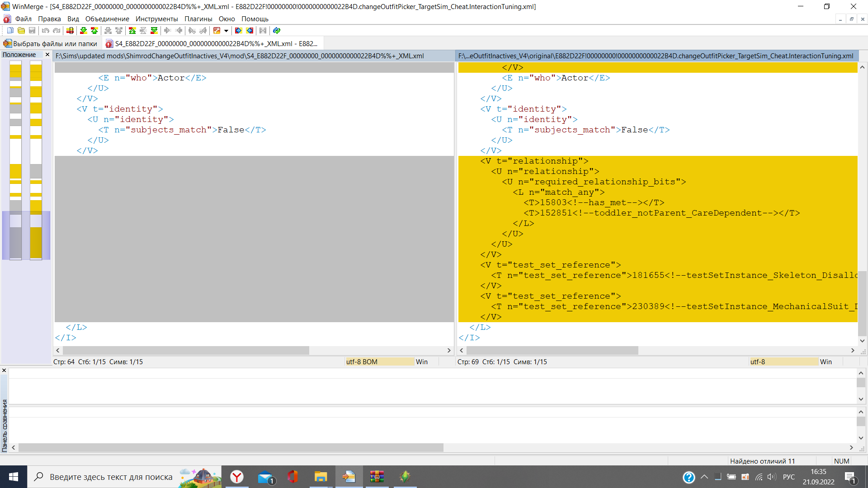Open the Плагины menu
The image size is (868, 488).
(198, 19)
